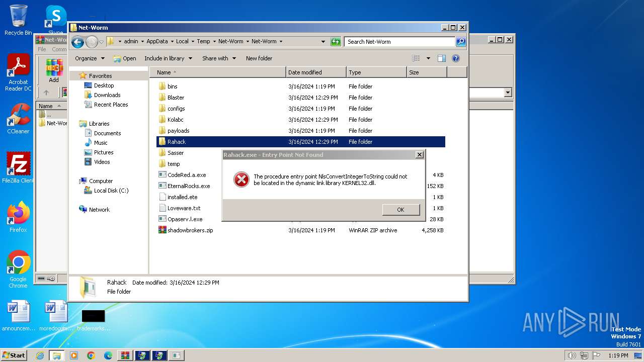Sort by the Name column header

pyautogui.click(x=217, y=72)
